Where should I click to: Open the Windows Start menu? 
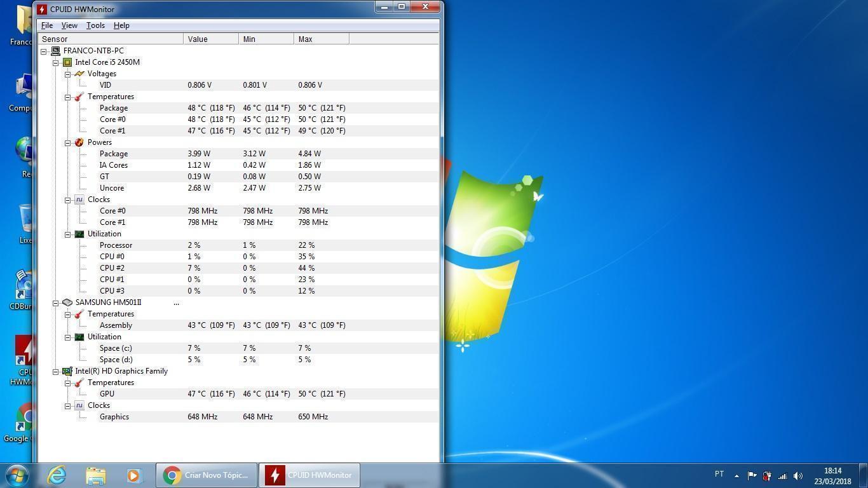(x=17, y=475)
